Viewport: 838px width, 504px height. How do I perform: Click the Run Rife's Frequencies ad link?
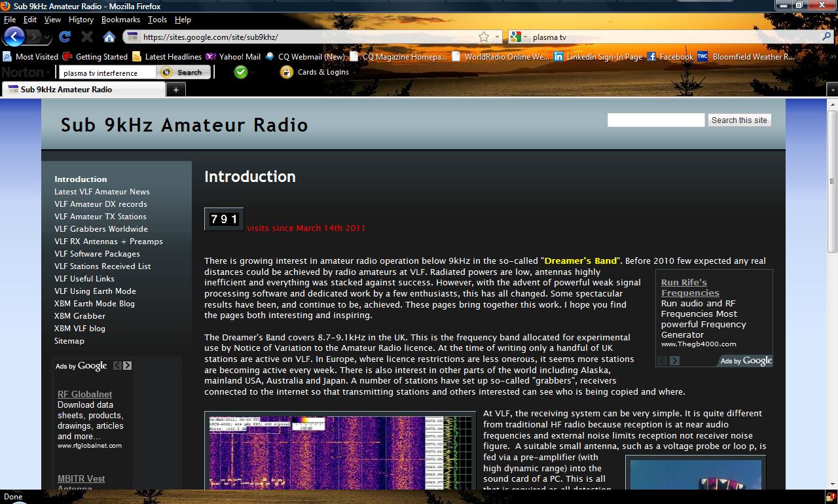click(690, 288)
